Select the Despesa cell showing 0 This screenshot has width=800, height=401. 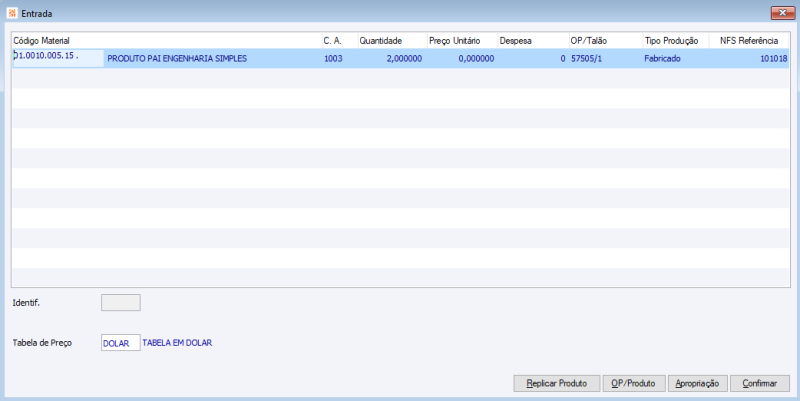click(x=533, y=59)
